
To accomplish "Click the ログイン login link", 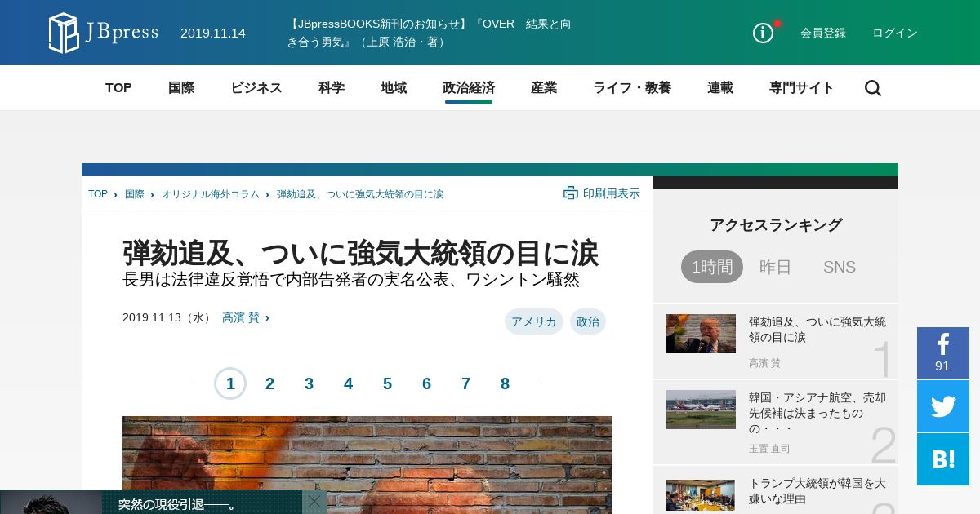I will click(895, 33).
